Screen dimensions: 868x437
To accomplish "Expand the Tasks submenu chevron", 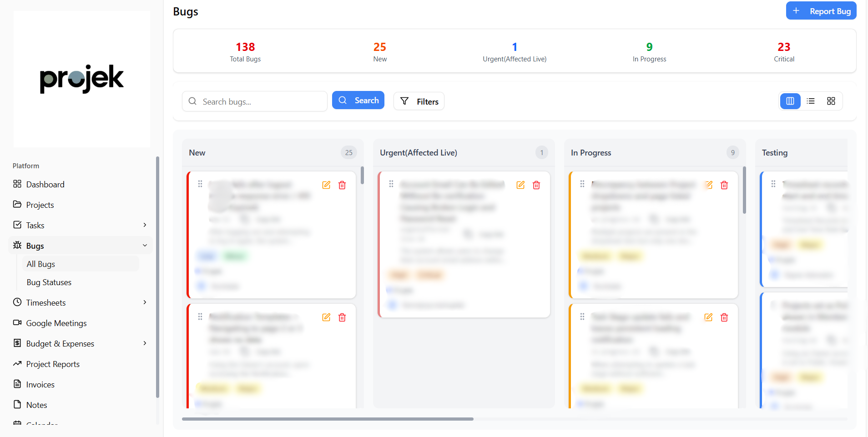I will [145, 225].
